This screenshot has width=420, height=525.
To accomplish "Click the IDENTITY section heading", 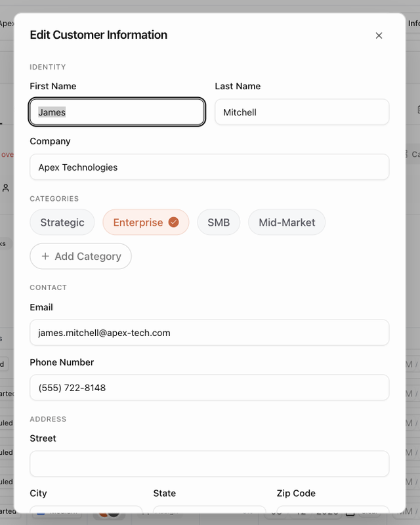I will point(47,67).
